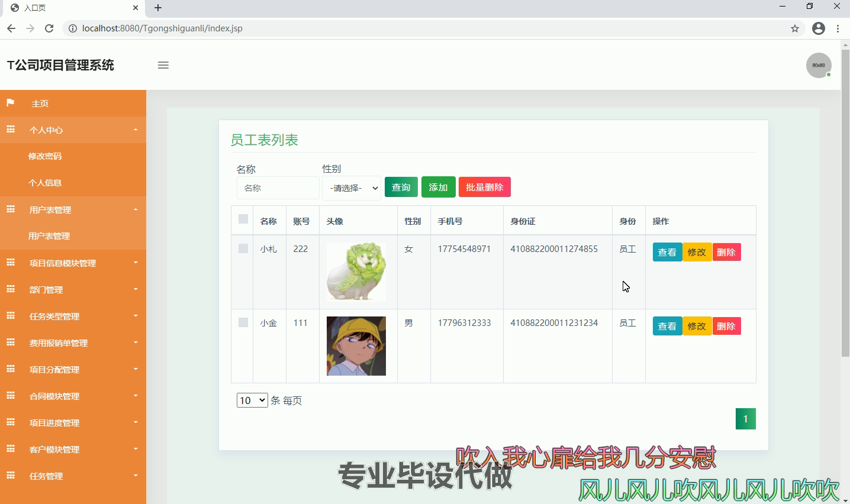The width and height of the screenshot is (850, 504).
Task: Expand 项目信息模块管理 sidebar section
Action: coord(73,263)
